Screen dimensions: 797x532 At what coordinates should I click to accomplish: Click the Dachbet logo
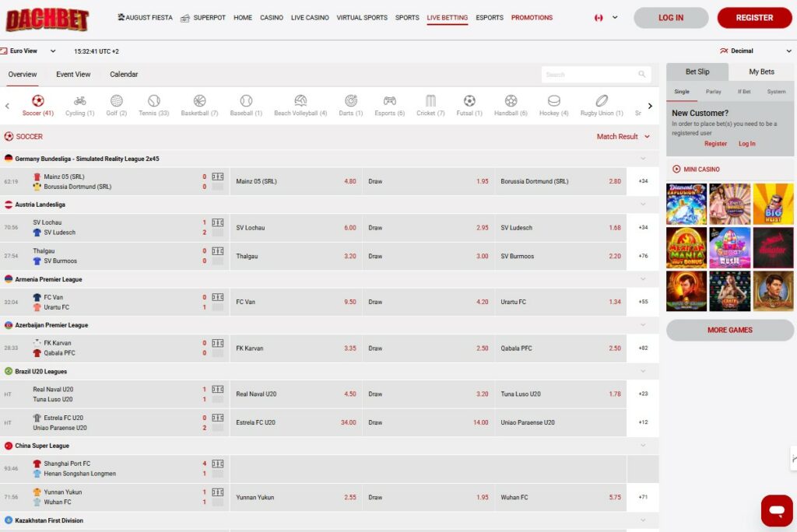click(47, 19)
